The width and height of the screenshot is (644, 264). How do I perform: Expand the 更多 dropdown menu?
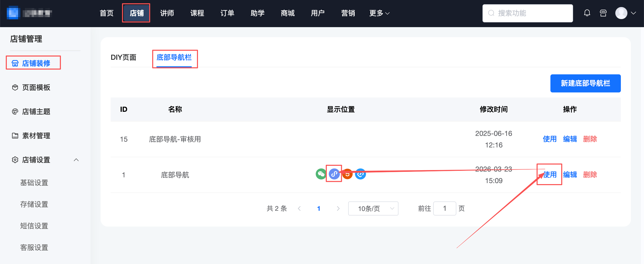click(x=379, y=13)
